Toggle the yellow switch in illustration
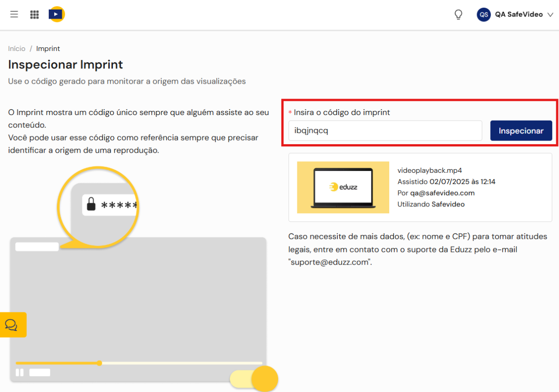 click(254, 379)
